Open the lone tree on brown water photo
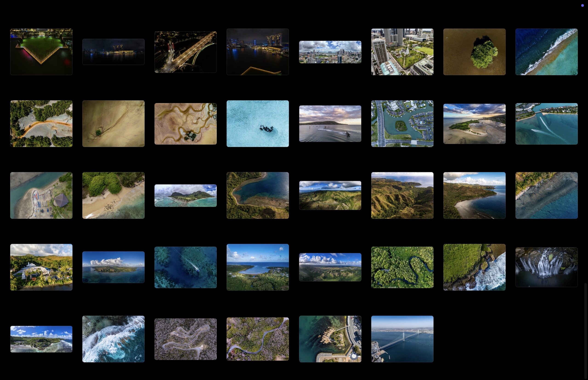The image size is (588, 380). tap(474, 52)
